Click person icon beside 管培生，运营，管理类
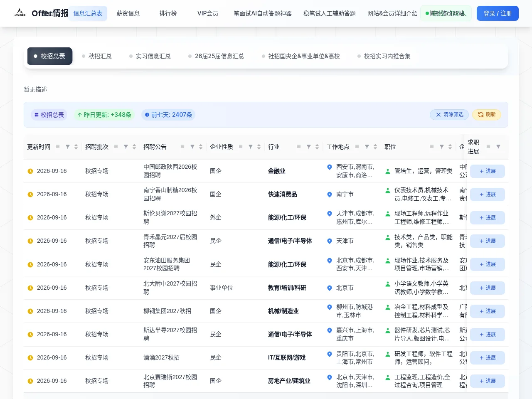 click(x=388, y=171)
